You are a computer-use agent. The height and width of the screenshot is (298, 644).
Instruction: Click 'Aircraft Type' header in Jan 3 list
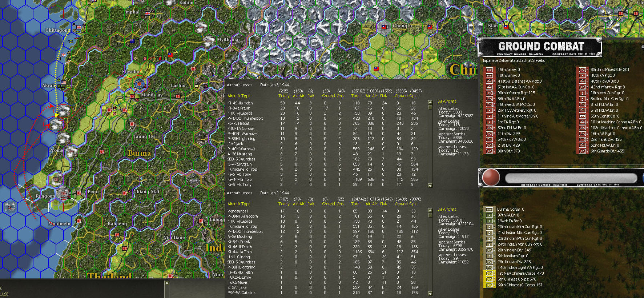pyautogui.click(x=239, y=96)
